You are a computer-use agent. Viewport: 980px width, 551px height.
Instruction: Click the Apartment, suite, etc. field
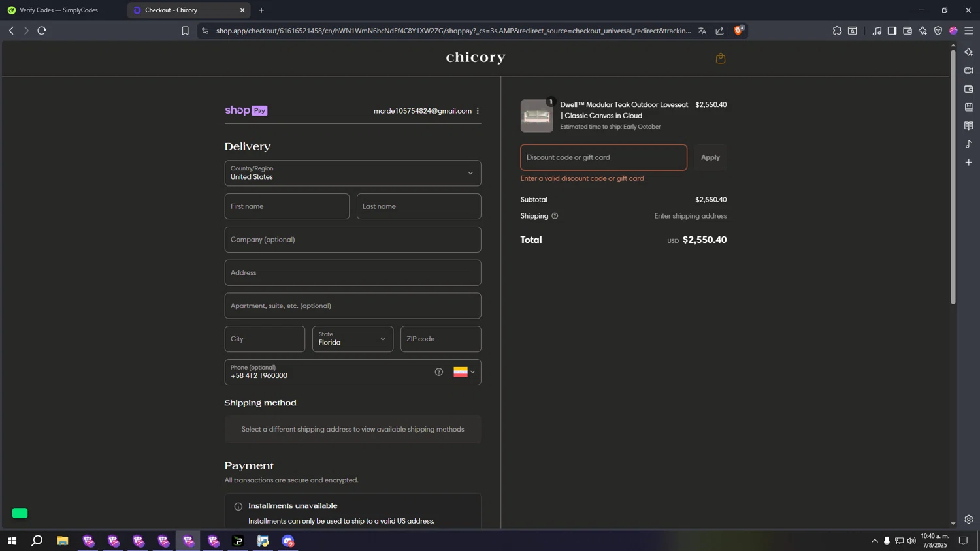pos(353,306)
